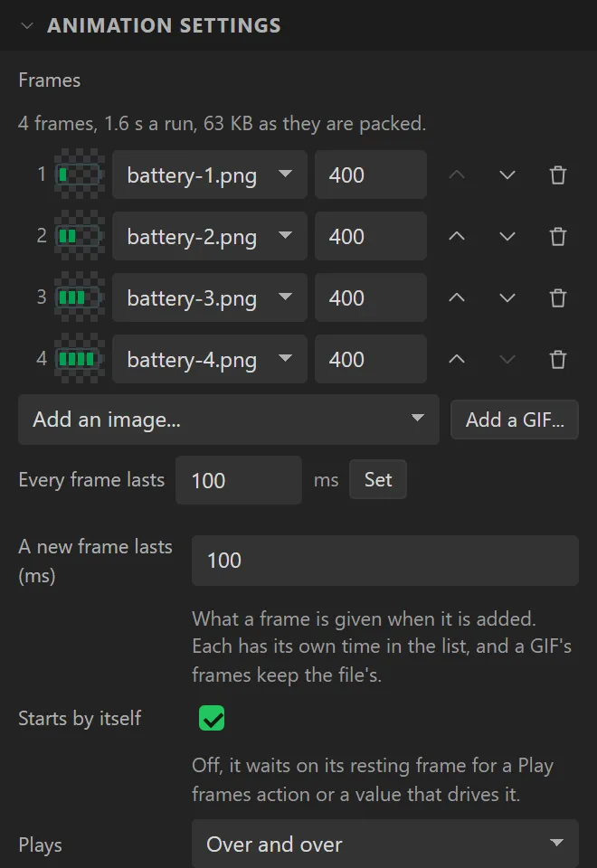The height and width of the screenshot is (868, 597).
Task: Open the battery-1.png image dropdown
Action: pos(209,175)
